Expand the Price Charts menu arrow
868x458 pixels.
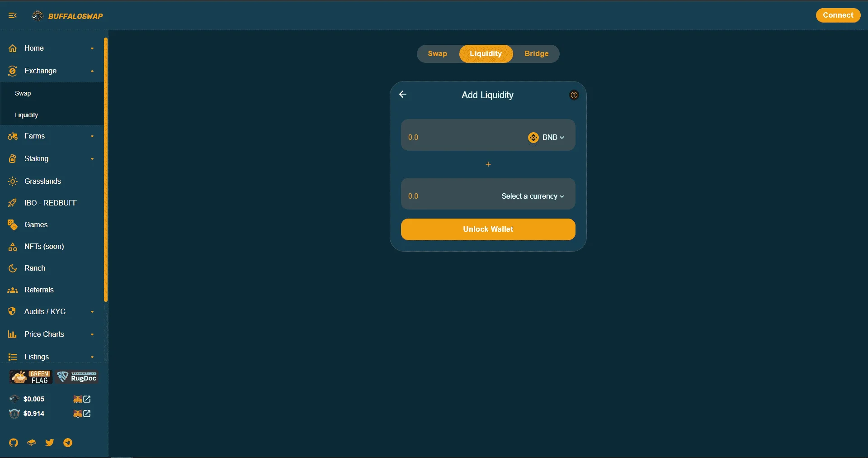coord(92,334)
